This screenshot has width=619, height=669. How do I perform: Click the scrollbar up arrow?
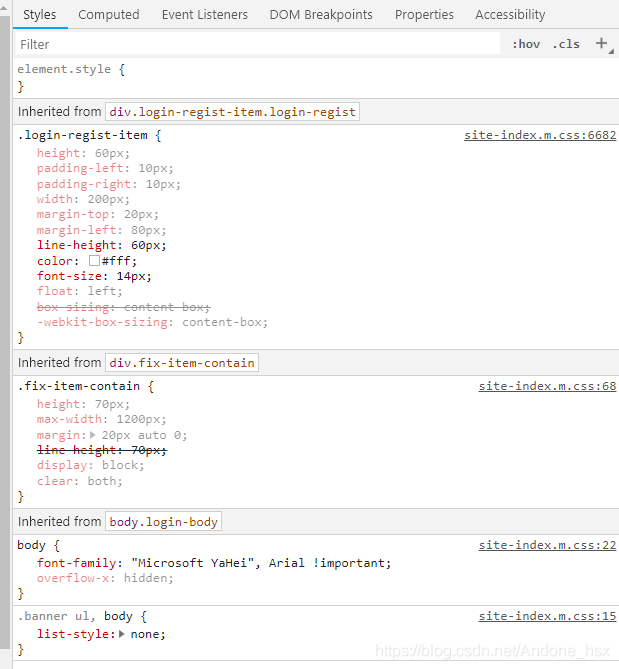[x=4, y=8]
